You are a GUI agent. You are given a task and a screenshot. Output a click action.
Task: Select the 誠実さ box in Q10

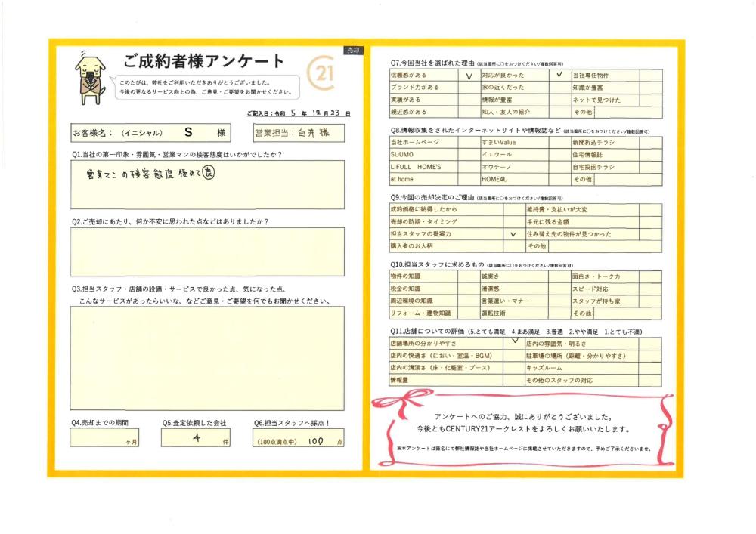(559, 277)
